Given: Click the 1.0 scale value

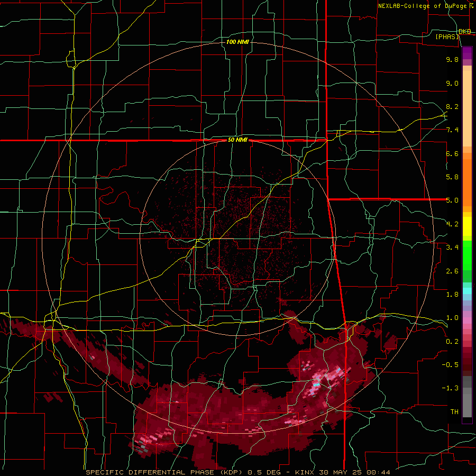Looking at the screenshot, I should click(x=452, y=318).
